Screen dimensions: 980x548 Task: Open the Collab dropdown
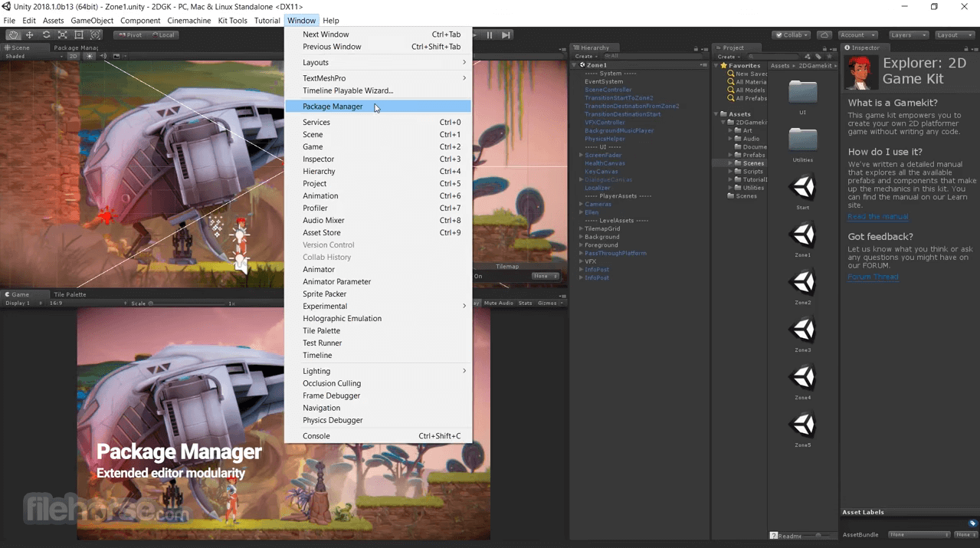pyautogui.click(x=792, y=34)
